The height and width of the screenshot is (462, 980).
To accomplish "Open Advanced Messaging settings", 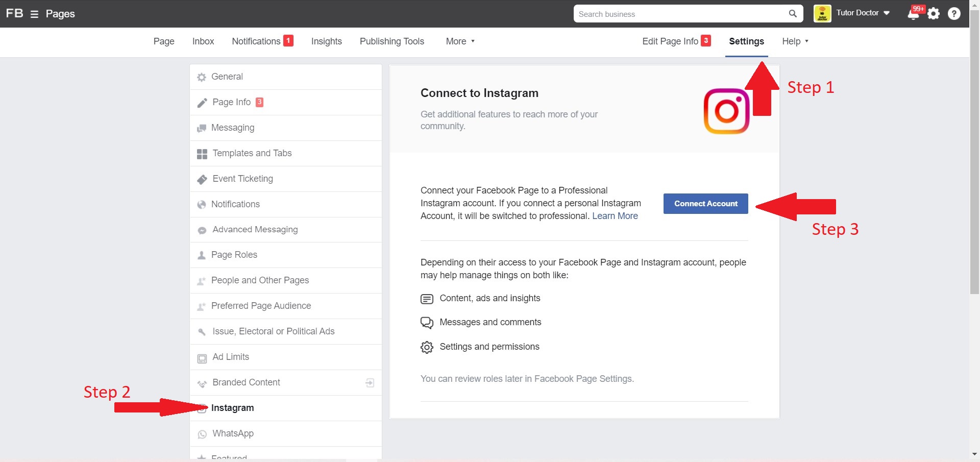I will pyautogui.click(x=286, y=230).
